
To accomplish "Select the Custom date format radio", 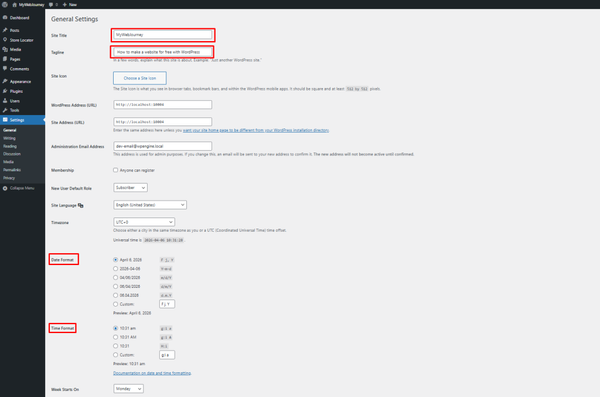I will 116,304.
